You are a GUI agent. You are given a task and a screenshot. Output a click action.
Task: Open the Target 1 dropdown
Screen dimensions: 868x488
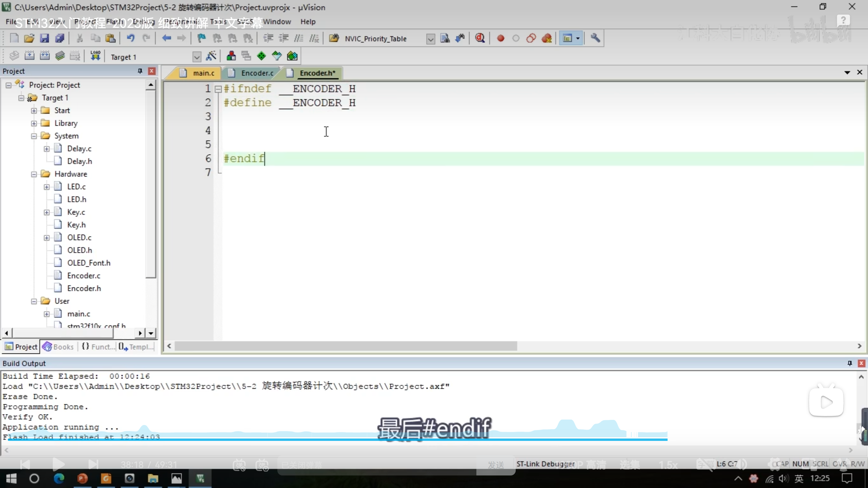pos(197,57)
